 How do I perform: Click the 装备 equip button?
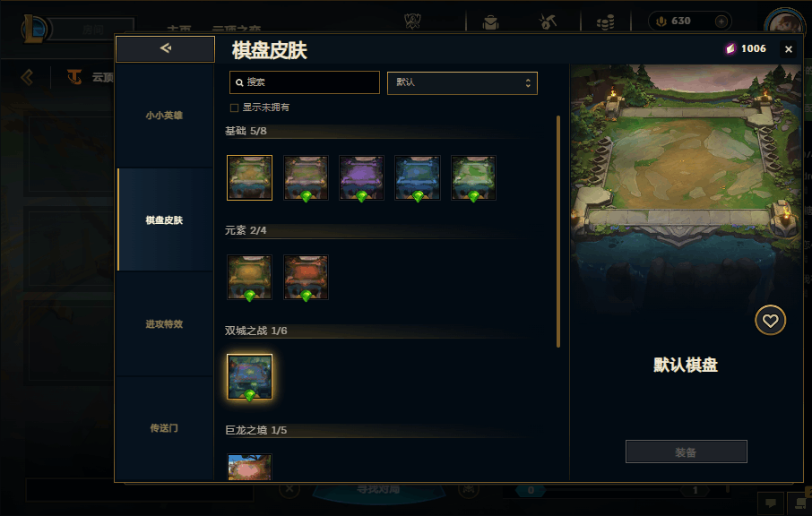(687, 451)
